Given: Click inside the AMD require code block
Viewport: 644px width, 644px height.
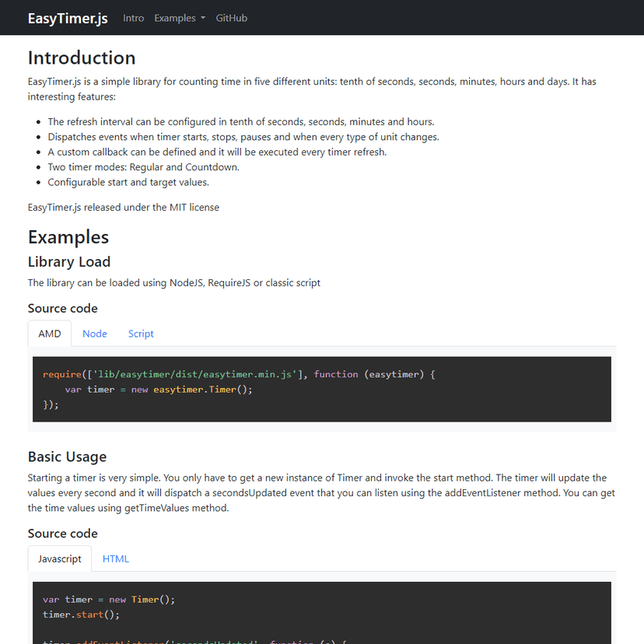Looking at the screenshot, I should coord(322,389).
